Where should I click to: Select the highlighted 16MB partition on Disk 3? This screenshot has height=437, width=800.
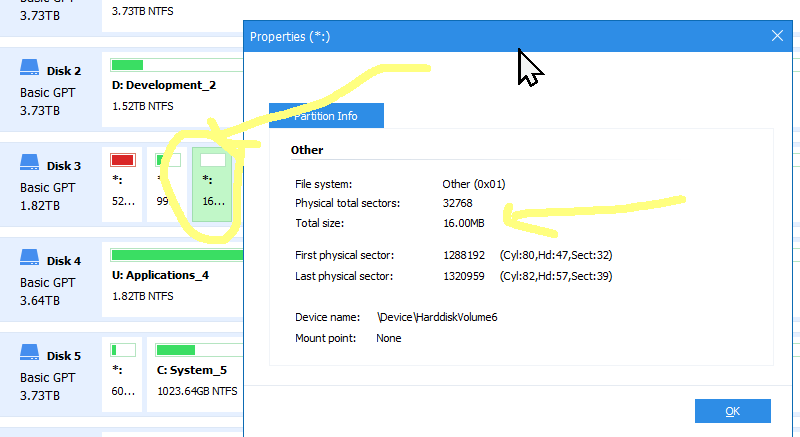(212, 185)
